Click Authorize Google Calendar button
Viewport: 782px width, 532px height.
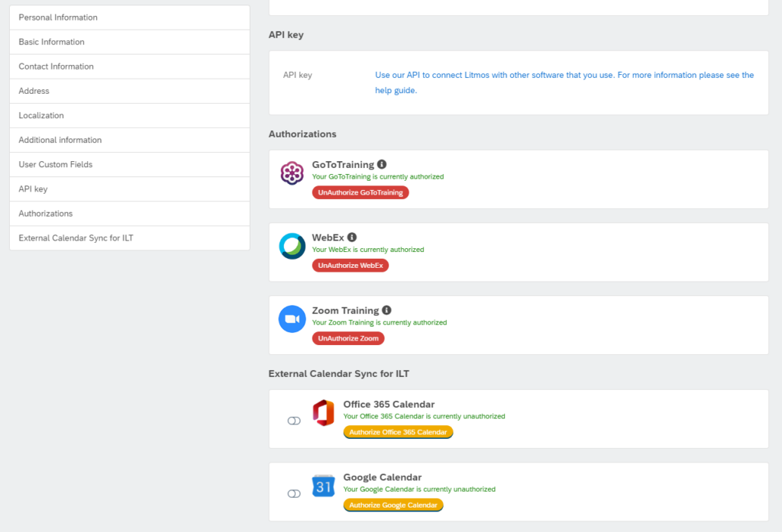pyautogui.click(x=393, y=505)
